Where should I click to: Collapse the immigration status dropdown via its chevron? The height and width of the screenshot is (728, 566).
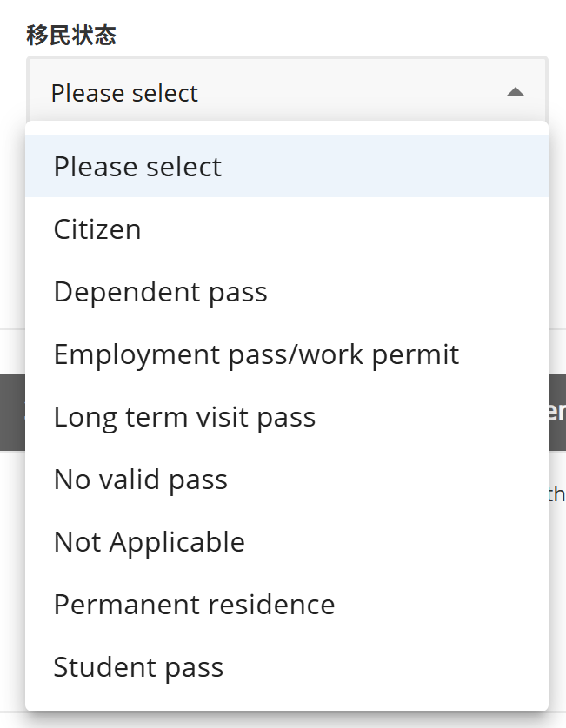click(516, 89)
